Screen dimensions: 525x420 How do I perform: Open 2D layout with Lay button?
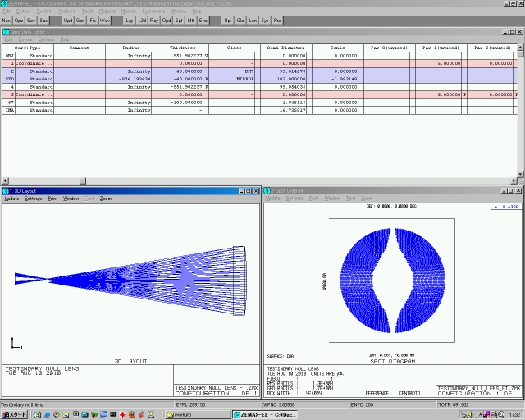(x=130, y=21)
